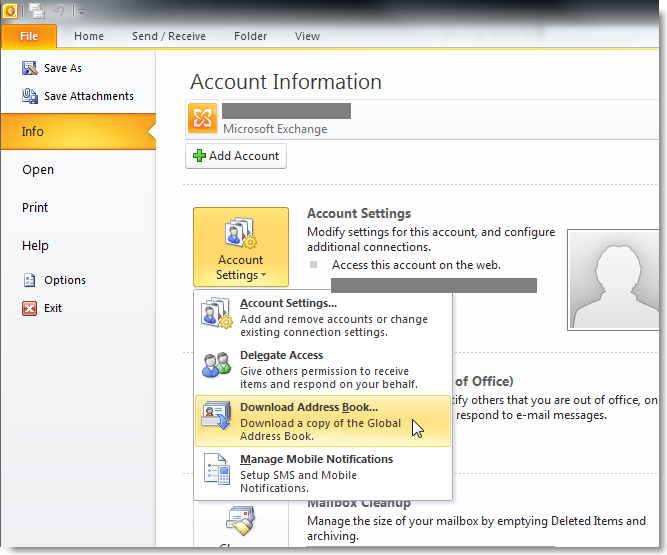Image resolution: width=667 pixels, height=555 pixels.
Task: Click the green plus icon on Add Account
Action: click(199, 156)
